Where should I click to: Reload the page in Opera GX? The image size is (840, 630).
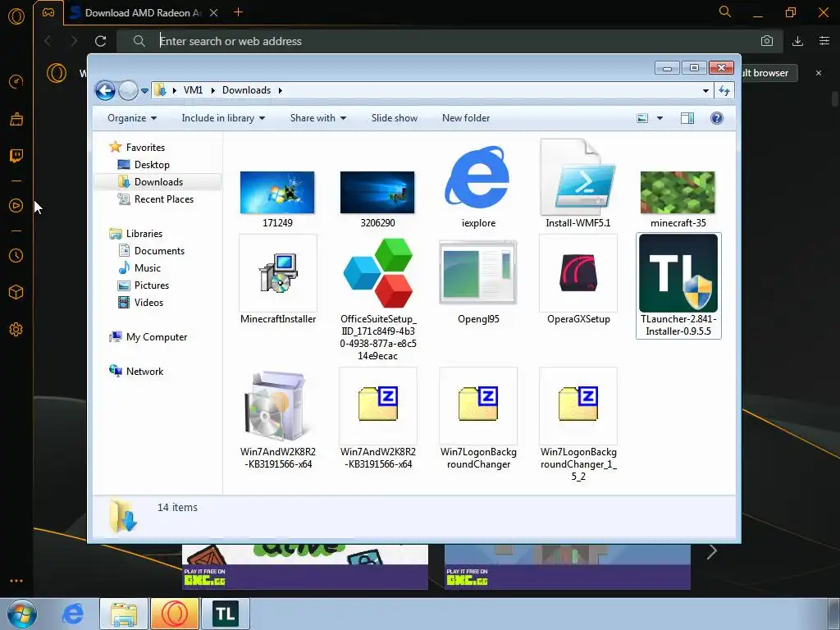[x=100, y=41]
